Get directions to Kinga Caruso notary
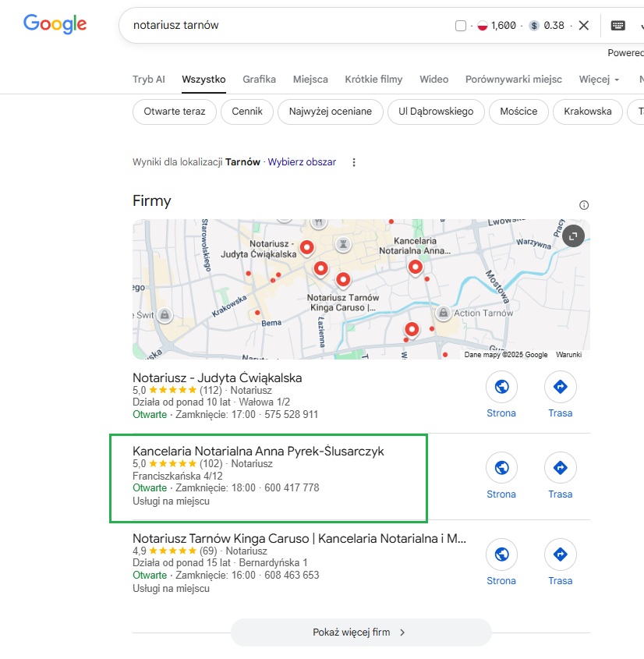This screenshot has height=659, width=644. click(560, 554)
